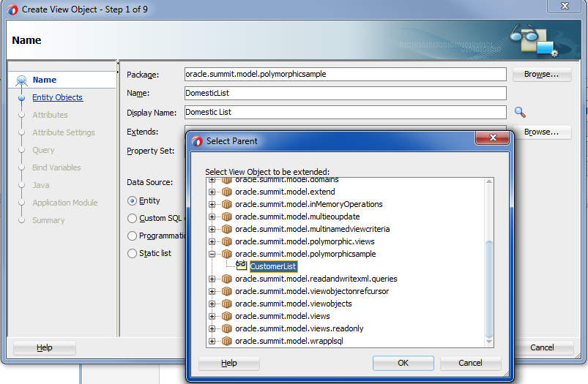Select the Static list radio button
The width and height of the screenshot is (588, 384).
(132, 254)
